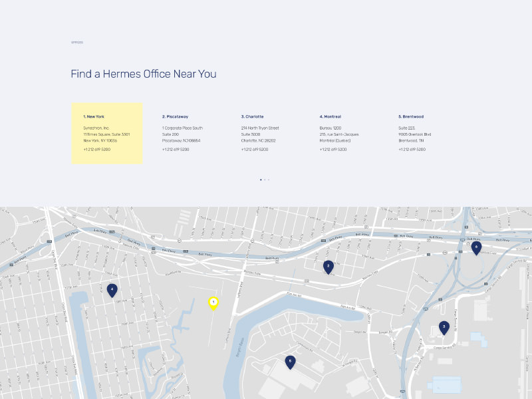Click map pin number 5

click(290, 361)
